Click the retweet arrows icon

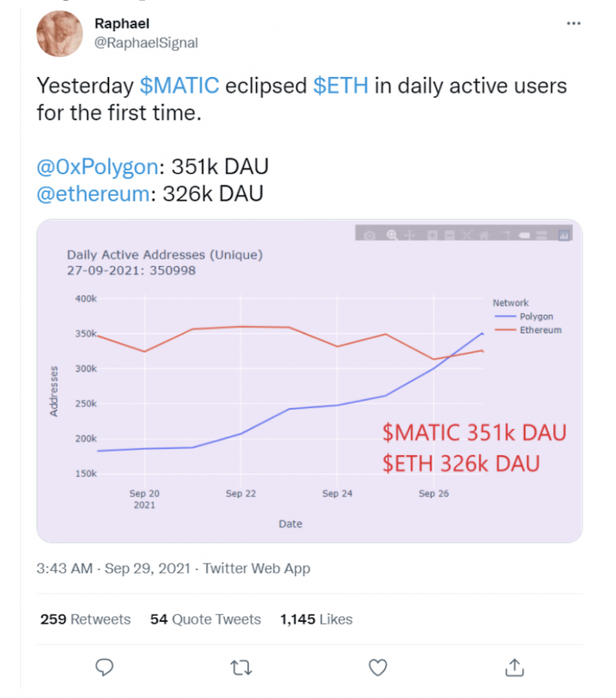241,668
